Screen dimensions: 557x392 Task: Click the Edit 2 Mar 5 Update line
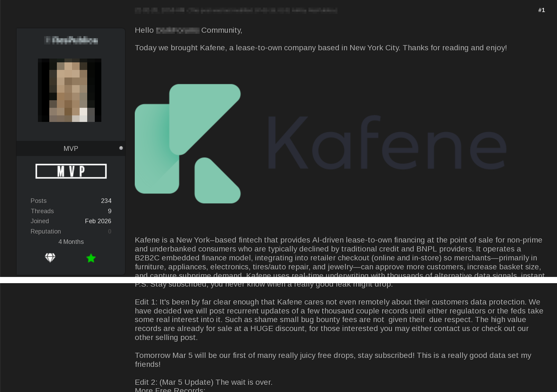coord(204,382)
